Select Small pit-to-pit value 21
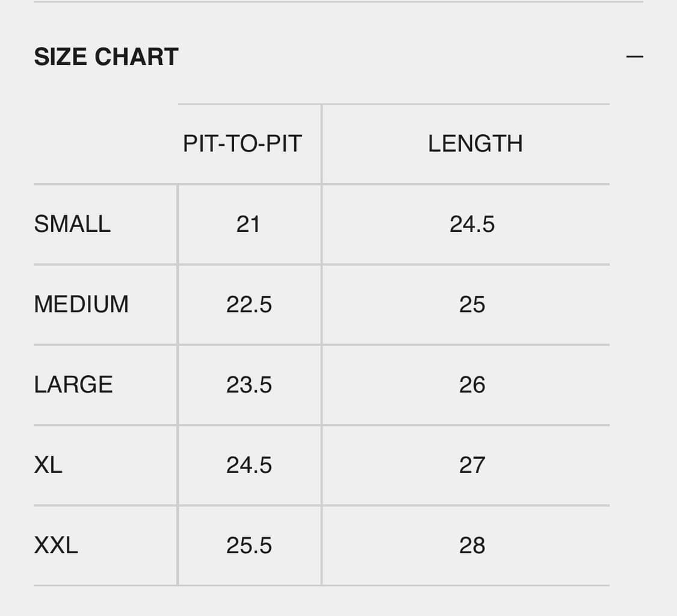 pyautogui.click(x=248, y=224)
